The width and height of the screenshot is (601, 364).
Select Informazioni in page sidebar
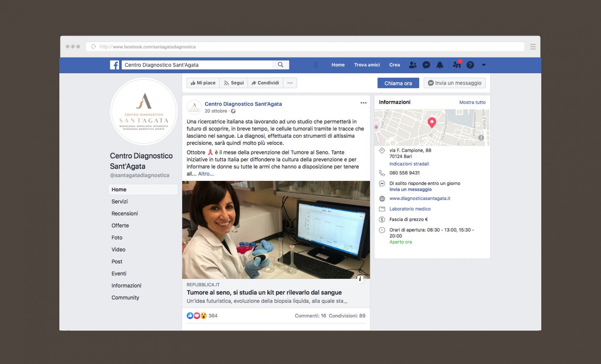click(126, 286)
